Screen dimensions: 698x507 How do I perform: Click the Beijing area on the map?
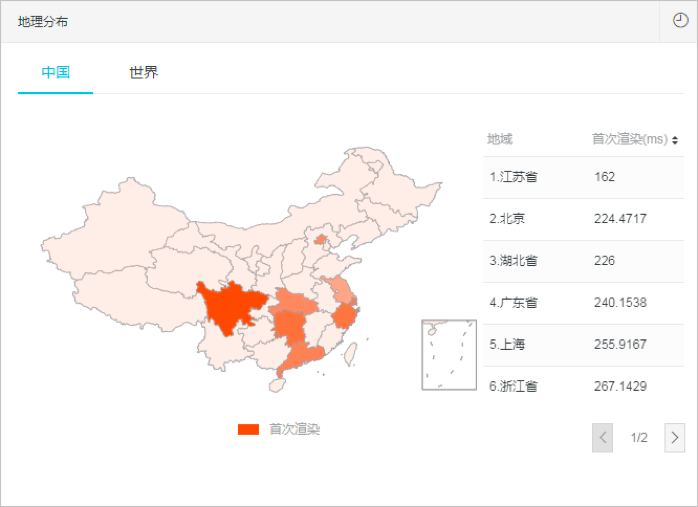click(x=320, y=240)
